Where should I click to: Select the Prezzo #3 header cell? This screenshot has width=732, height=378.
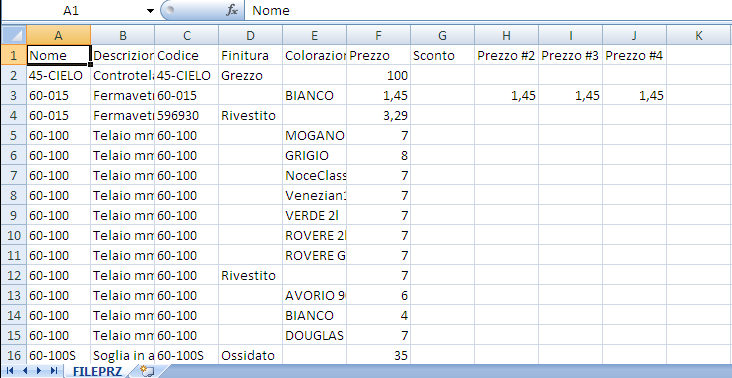(x=570, y=56)
